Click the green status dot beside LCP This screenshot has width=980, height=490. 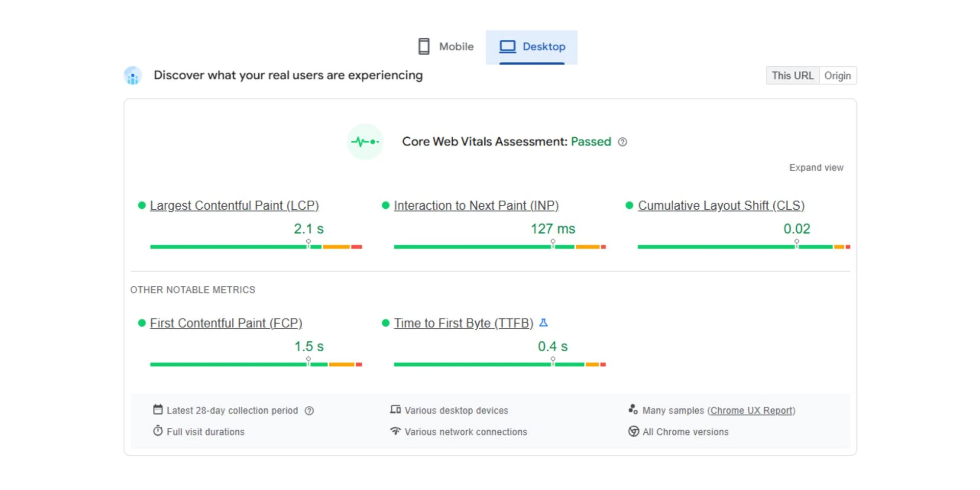(141, 205)
